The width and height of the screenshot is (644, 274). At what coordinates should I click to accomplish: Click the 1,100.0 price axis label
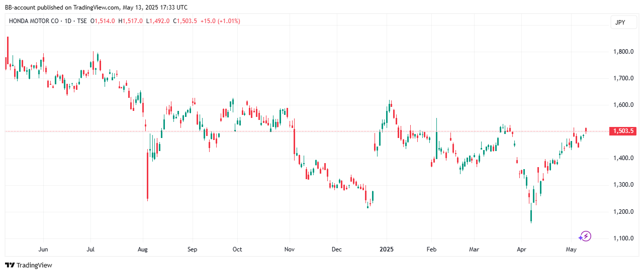[x=623, y=238]
